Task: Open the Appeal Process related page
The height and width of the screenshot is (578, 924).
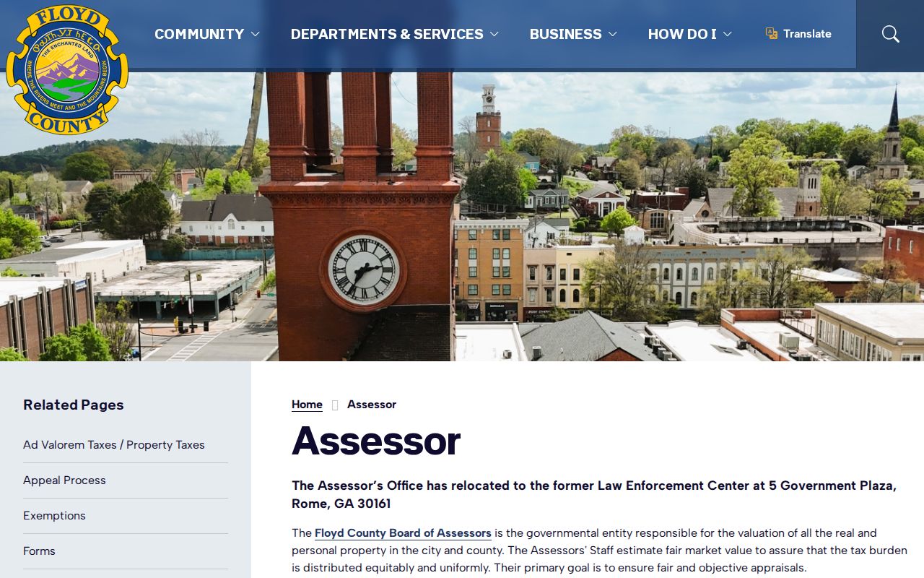Action: click(64, 480)
